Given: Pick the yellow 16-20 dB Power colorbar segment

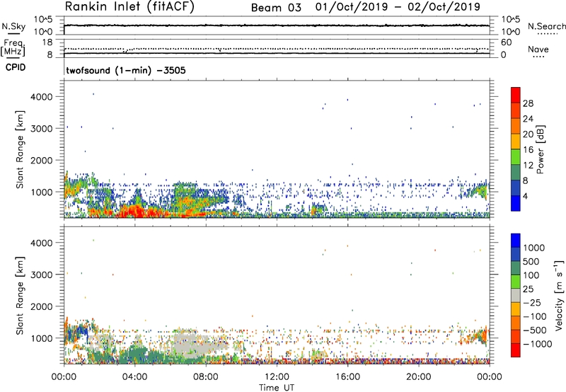Looking at the screenshot, I should [x=516, y=141].
